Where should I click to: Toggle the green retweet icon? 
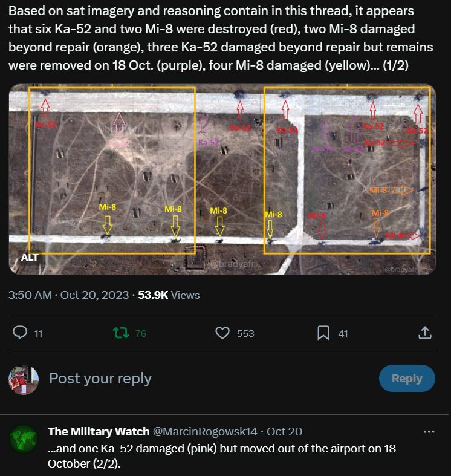(121, 333)
